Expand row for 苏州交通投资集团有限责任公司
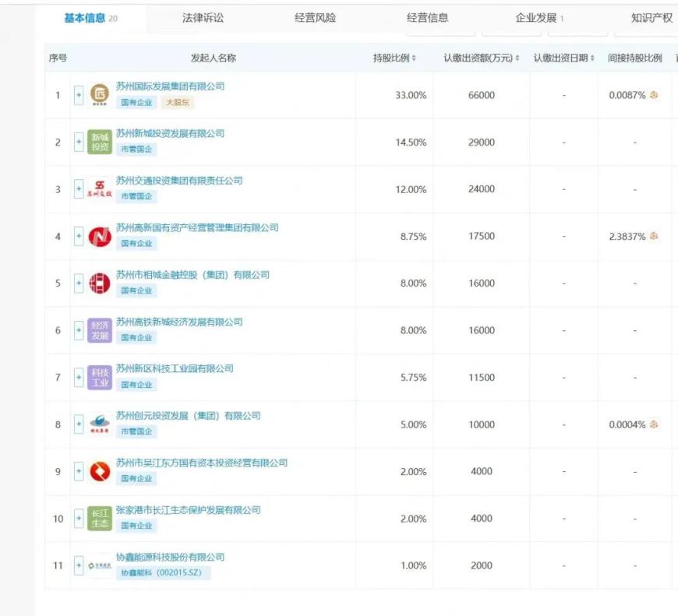Image resolution: width=678 pixels, height=616 pixels. [79, 189]
